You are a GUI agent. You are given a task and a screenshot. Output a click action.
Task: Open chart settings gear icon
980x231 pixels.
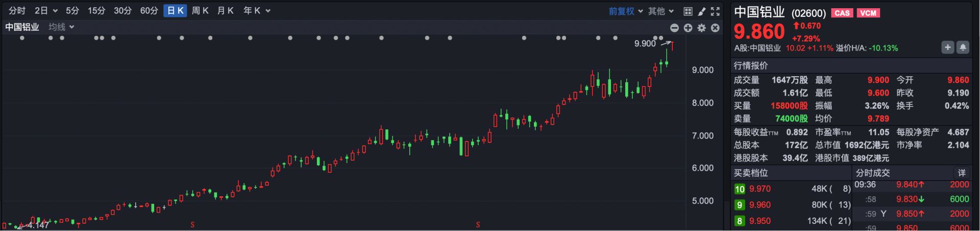pyautogui.click(x=702, y=28)
